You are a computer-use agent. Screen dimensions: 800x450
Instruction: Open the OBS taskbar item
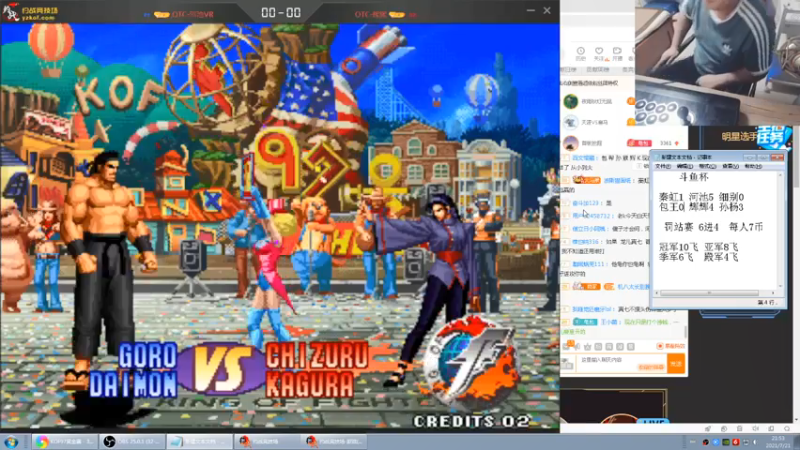click(x=133, y=442)
